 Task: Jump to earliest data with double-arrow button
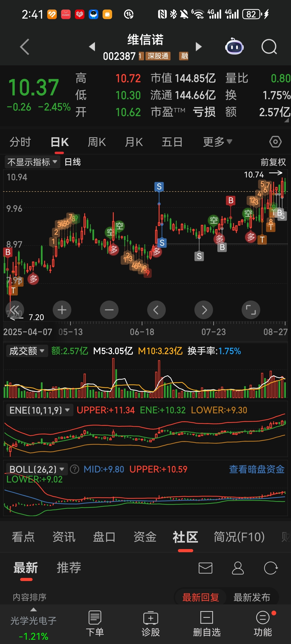[x=15, y=310]
